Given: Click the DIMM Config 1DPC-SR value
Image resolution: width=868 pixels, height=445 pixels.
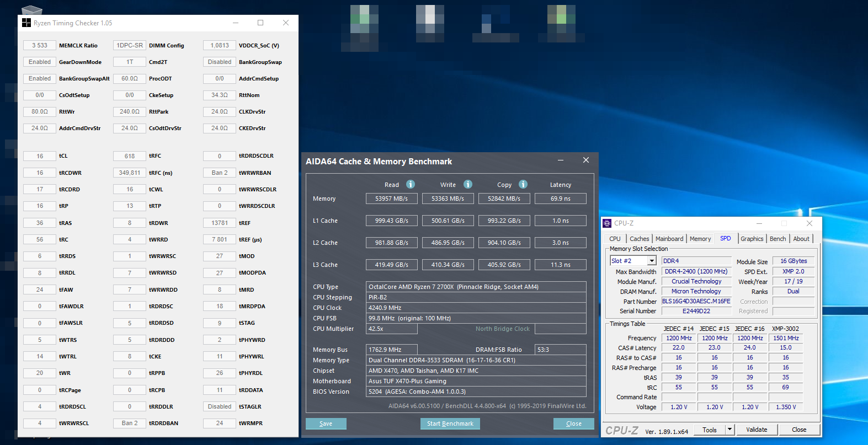Looking at the screenshot, I should click(x=130, y=45).
